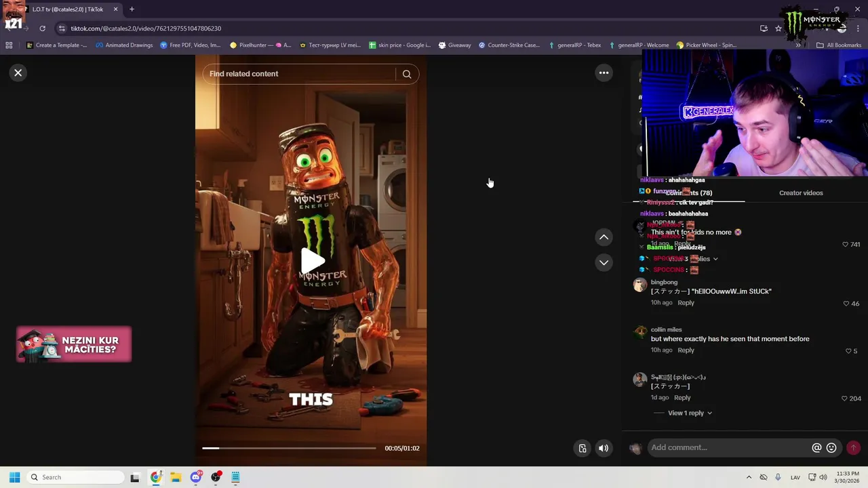Mute the video with speaker icon

(603, 448)
